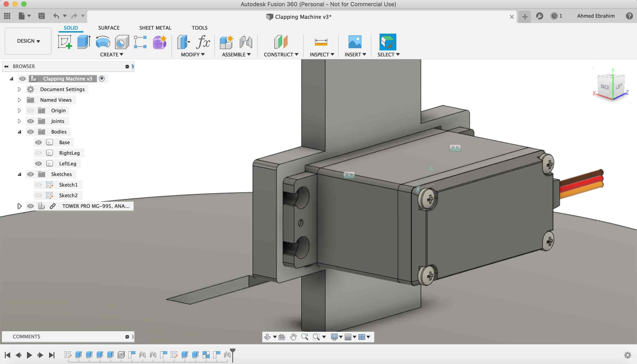Screen dimensions: 637x364
Task: Select the SOLID tab
Action: coord(71,28)
